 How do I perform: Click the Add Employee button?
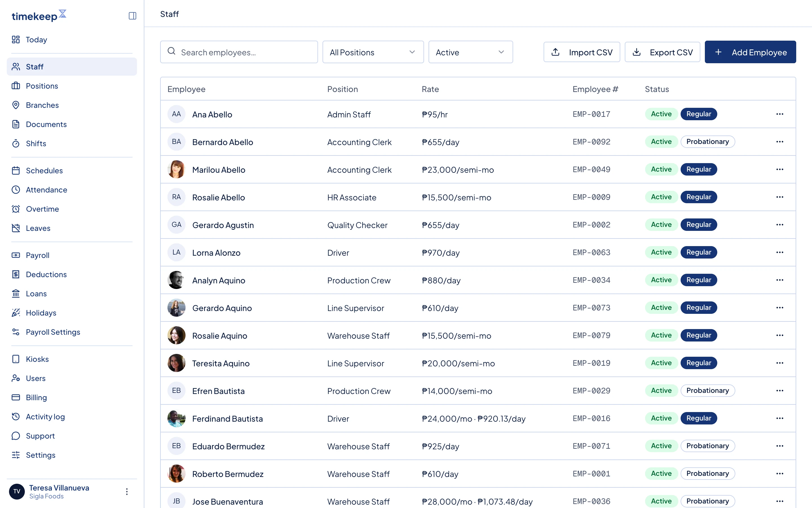click(x=750, y=52)
